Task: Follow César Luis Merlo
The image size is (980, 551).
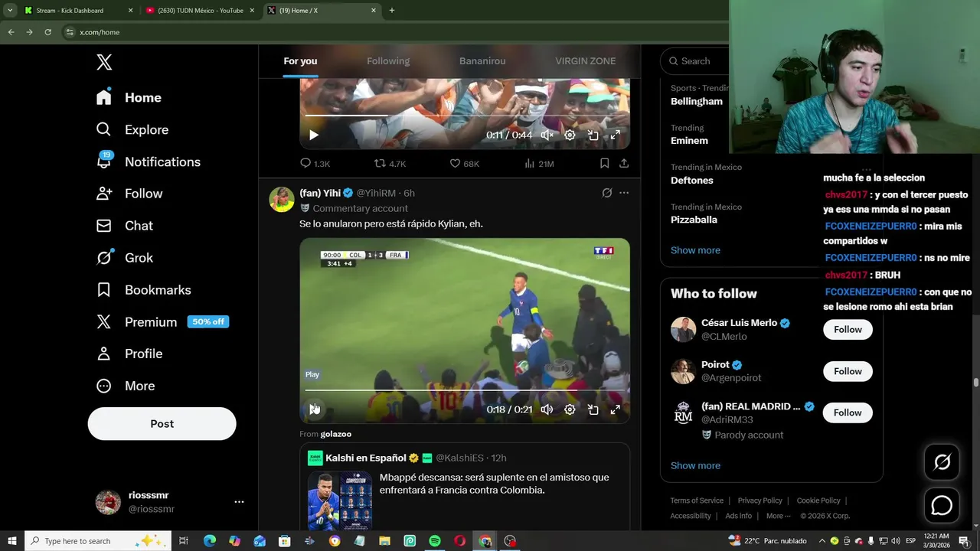Action: click(x=848, y=329)
